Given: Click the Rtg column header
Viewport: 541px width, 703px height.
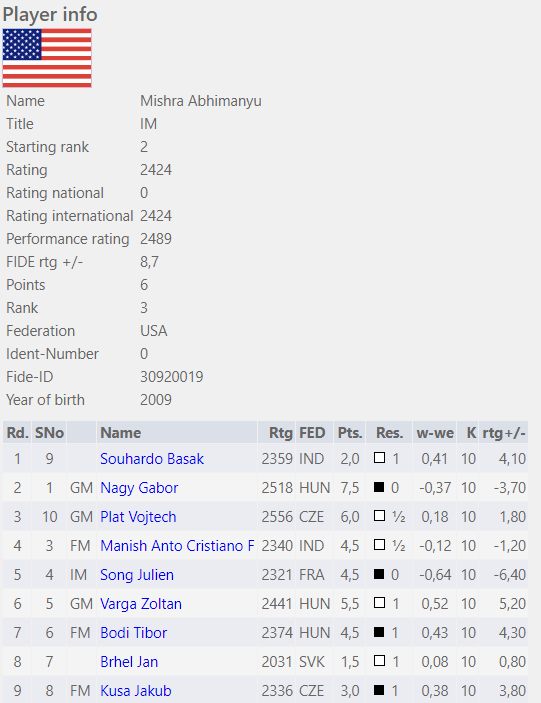Looking at the screenshot, I should (281, 433).
